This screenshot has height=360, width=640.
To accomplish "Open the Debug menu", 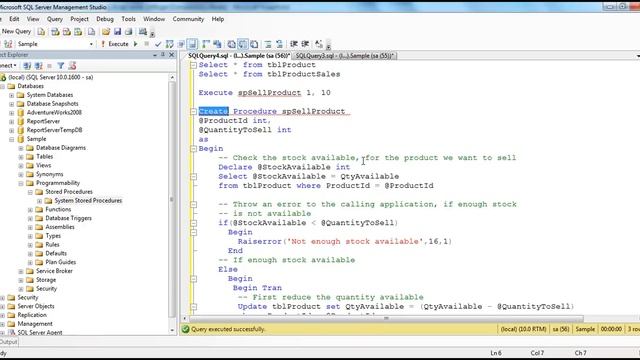I will pyautogui.click(x=105, y=19).
